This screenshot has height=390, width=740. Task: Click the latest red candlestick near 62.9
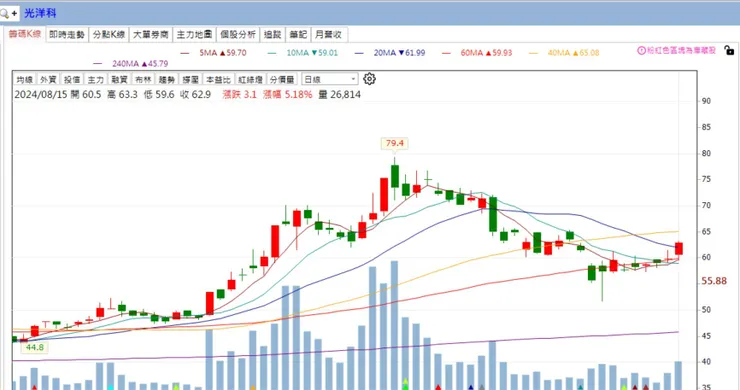click(679, 249)
